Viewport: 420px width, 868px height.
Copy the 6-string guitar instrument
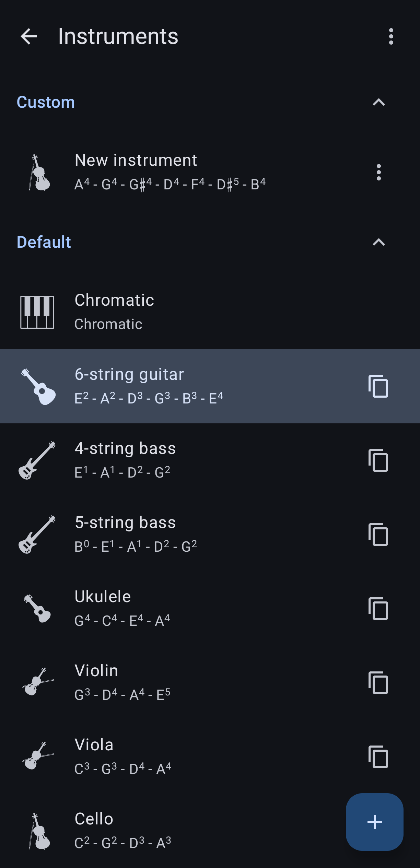pyautogui.click(x=378, y=386)
